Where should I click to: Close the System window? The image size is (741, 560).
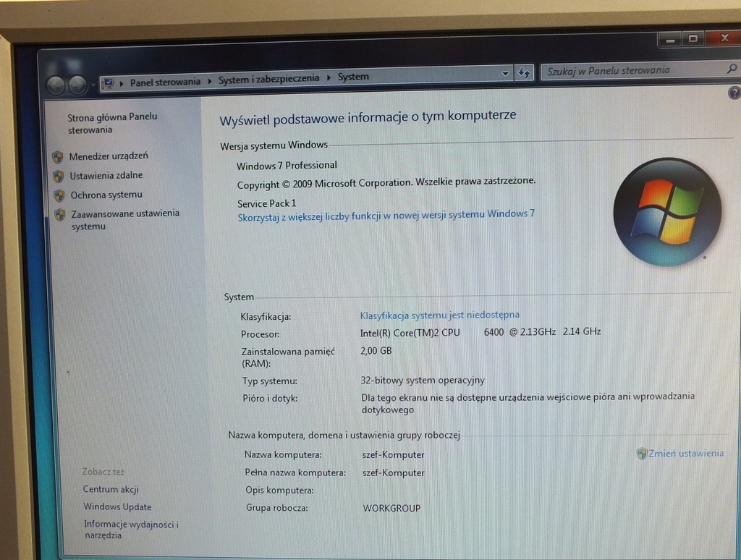point(724,38)
